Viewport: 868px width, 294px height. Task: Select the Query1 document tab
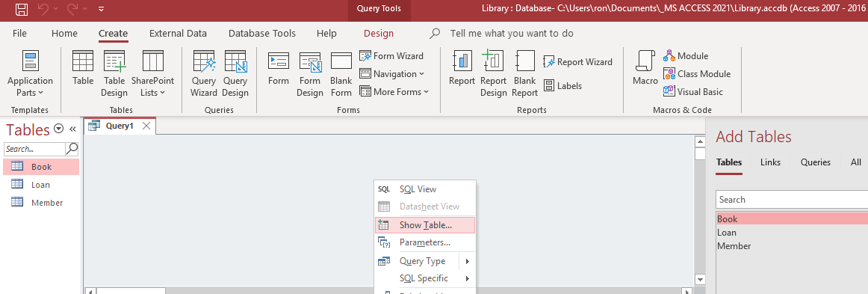coord(120,126)
